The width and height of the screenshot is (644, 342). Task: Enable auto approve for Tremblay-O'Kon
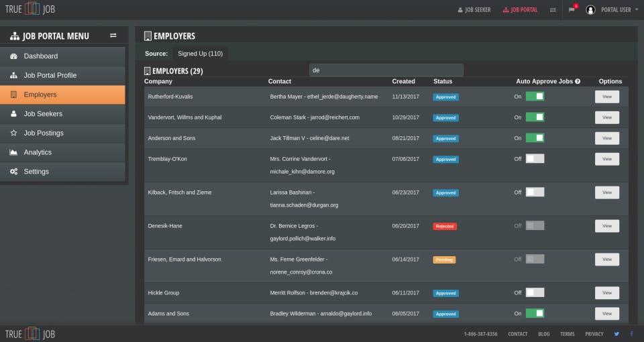[x=535, y=158]
